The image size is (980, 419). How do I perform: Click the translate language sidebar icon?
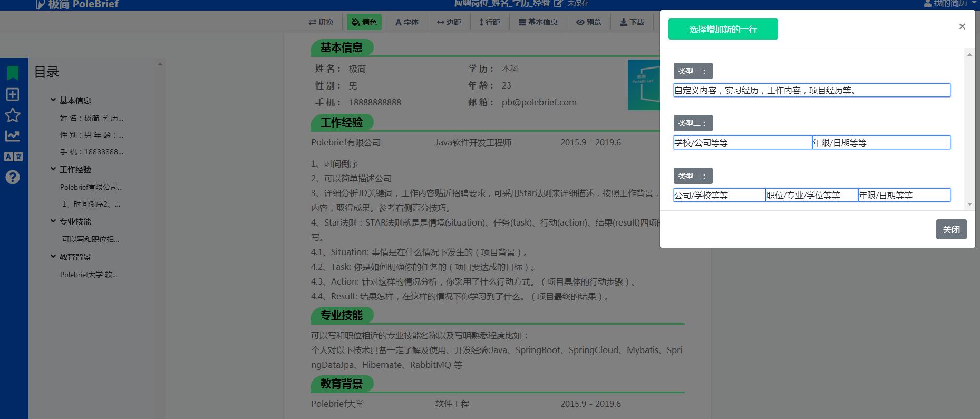(x=13, y=157)
